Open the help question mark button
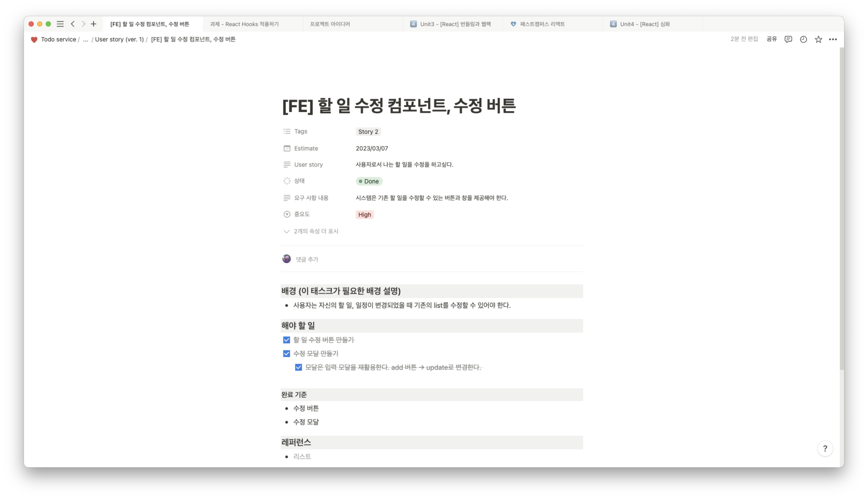The height and width of the screenshot is (499, 868). pos(825,448)
